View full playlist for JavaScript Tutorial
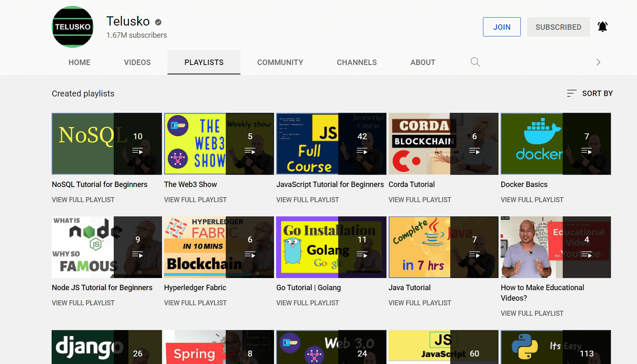 [308, 200]
